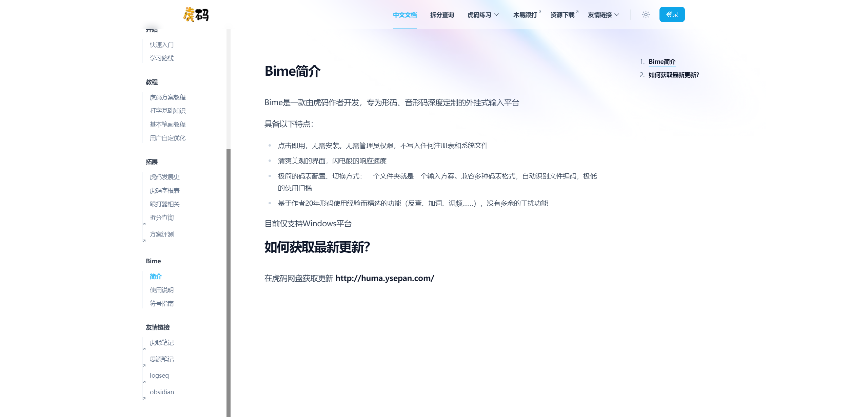Click the 登录 button
The width and height of the screenshot is (868, 417).
pos(672,14)
